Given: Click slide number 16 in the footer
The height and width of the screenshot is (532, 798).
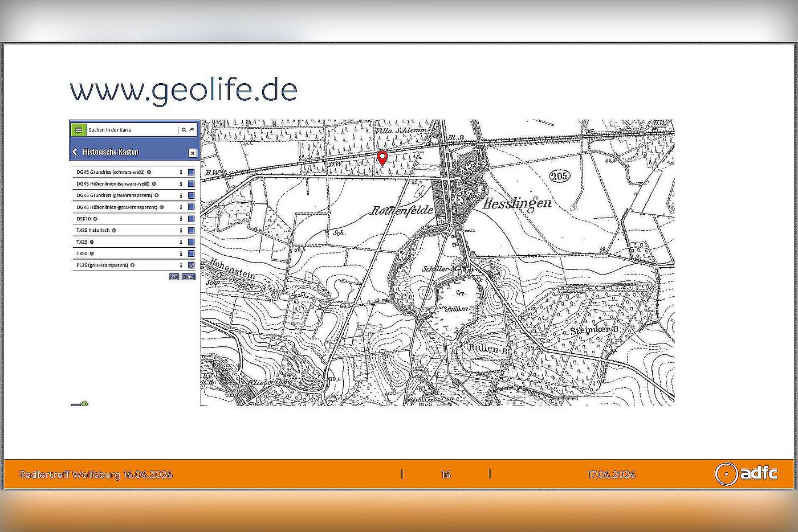Looking at the screenshot, I should pyautogui.click(x=446, y=474).
